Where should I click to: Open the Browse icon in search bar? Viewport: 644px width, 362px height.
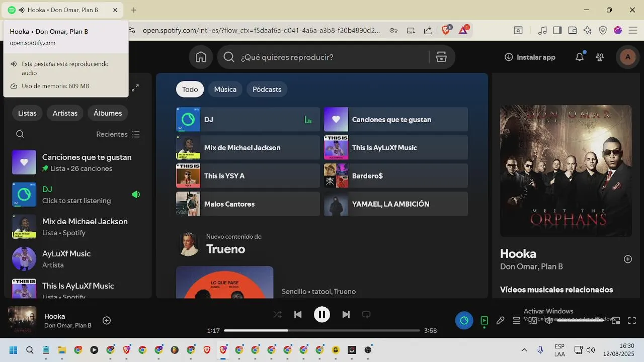click(x=441, y=57)
